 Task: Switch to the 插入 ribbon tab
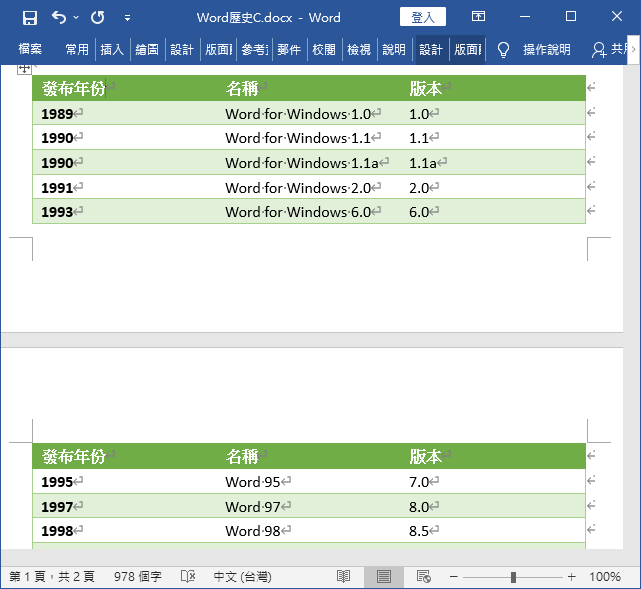point(112,49)
